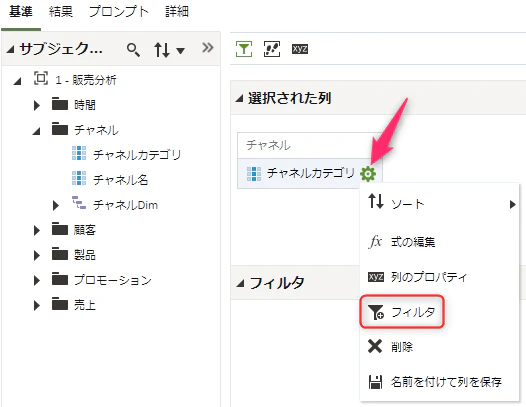This screenshot has width=526, height=407.
Task: Expand the 顧客 folder
Action: [x=37, y=231]
